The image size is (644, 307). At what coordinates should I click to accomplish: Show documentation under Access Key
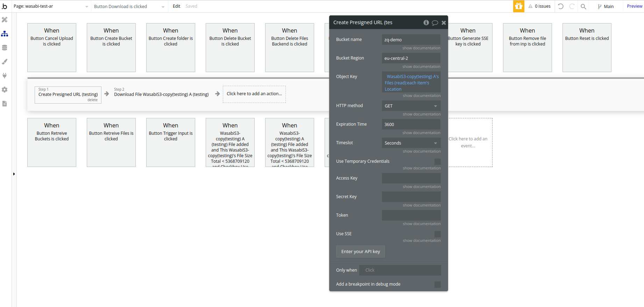(x=422, y=187)
